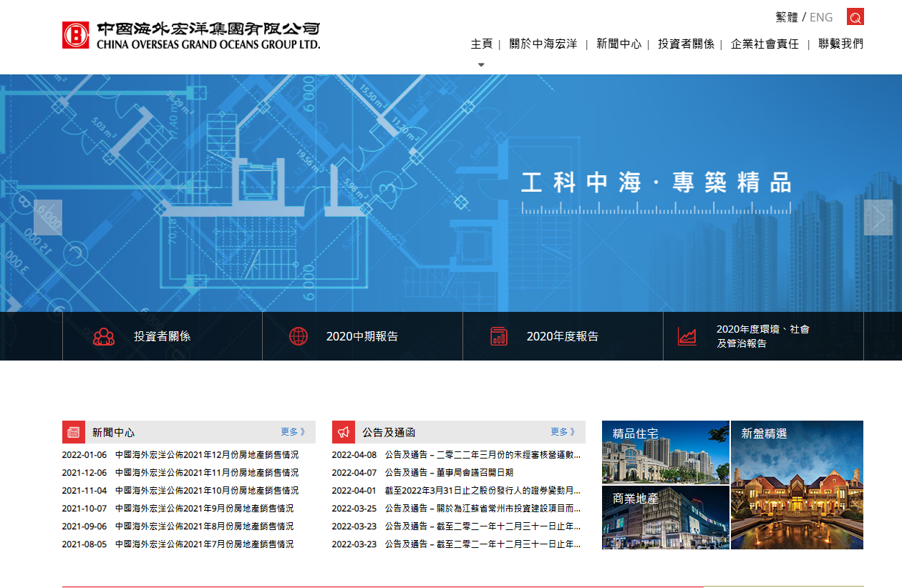Open the 新聞中心 menu item
The image size is (902, 588).
tap(617, 44)
